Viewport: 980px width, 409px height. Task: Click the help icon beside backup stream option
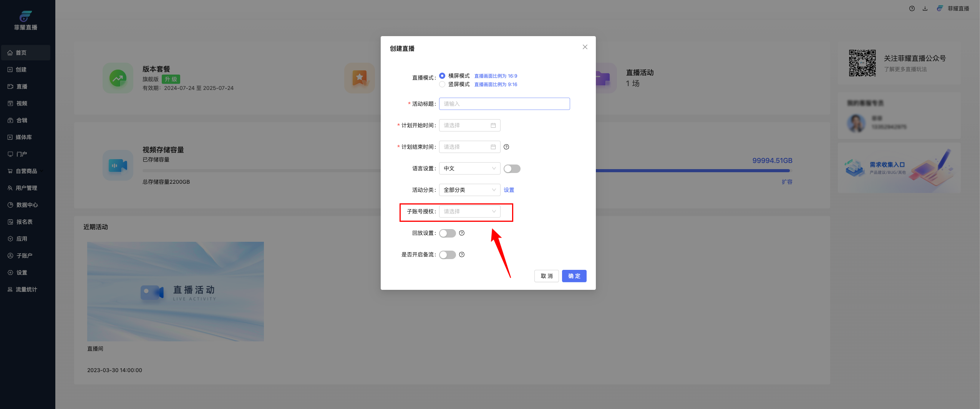tap(462, 254)
